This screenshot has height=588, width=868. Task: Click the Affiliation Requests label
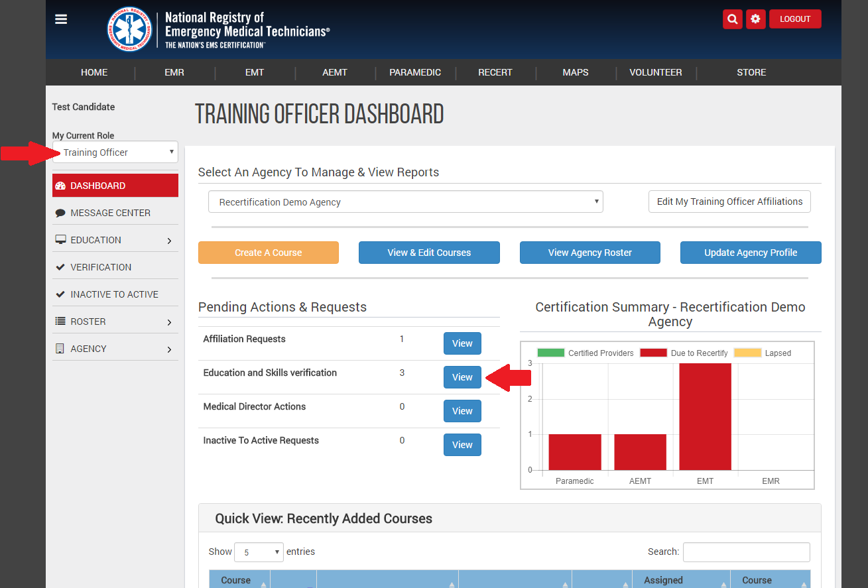tap(244, 339)
